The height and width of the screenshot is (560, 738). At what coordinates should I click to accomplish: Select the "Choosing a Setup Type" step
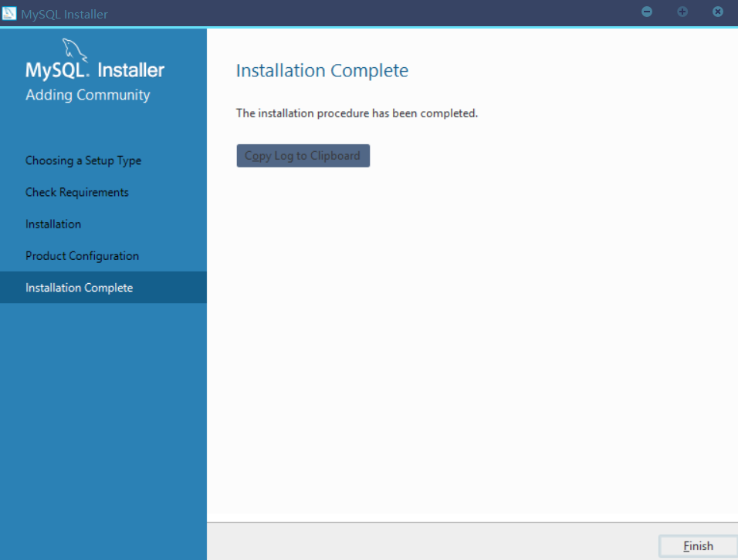point(83,160)
